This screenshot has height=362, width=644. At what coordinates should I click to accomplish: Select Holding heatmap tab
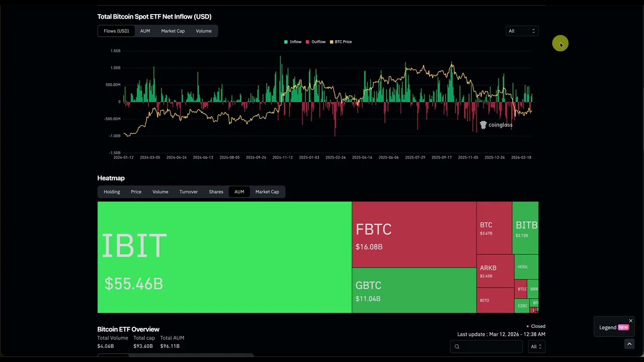112,192
